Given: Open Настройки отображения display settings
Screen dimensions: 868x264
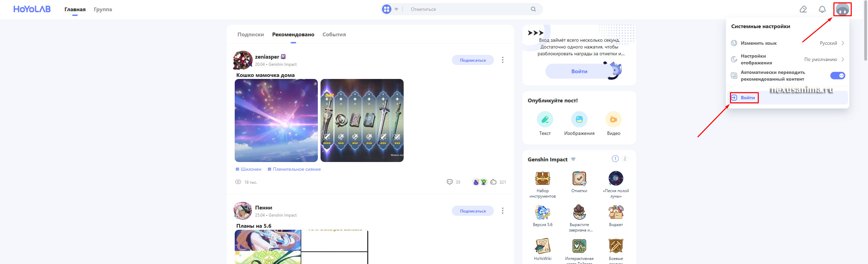Looking at the screenshot, I should [787, 59].
